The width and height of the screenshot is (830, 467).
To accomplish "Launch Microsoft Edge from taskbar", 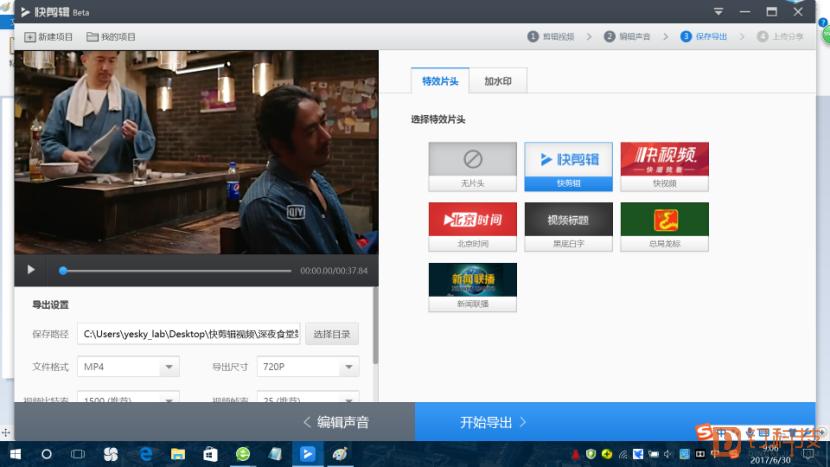I will click(145, 454).
